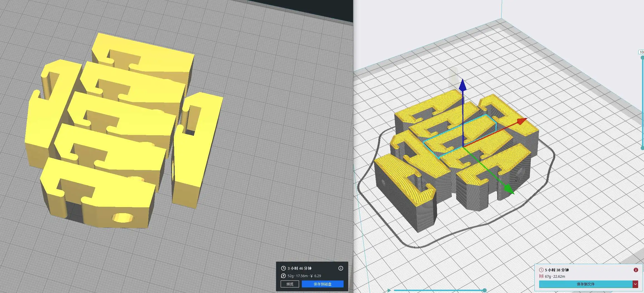The width and height of the screenshot is (644, 293).
Task: Open the info icon in the dark estimate panel
Action: [x=340, y=268]
